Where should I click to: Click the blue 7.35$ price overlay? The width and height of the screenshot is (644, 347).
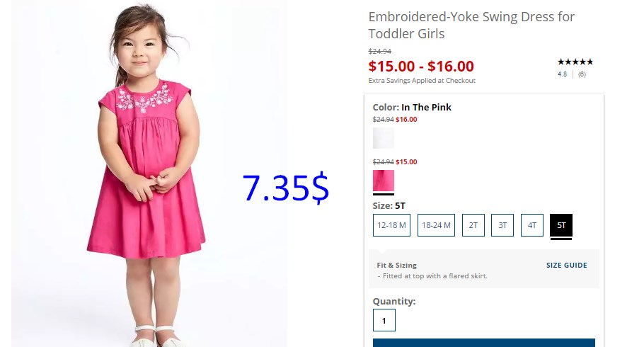[x=285, y=188]
